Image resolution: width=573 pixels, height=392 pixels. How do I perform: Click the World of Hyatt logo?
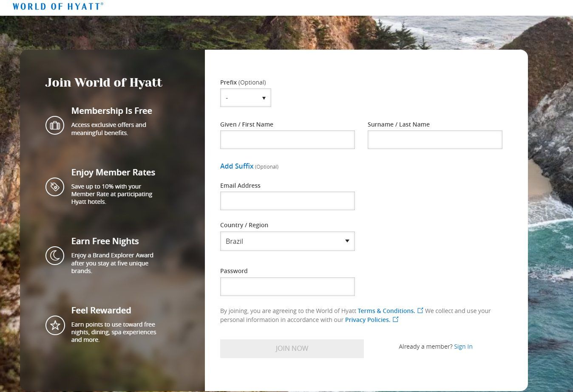(58, 6)
